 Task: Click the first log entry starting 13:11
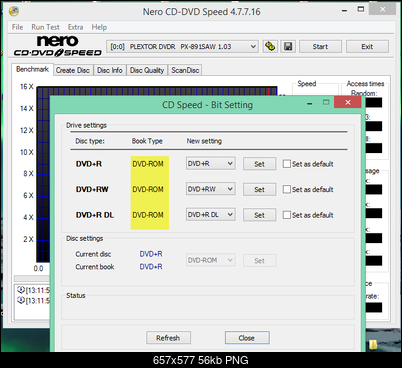coord(33,290)
